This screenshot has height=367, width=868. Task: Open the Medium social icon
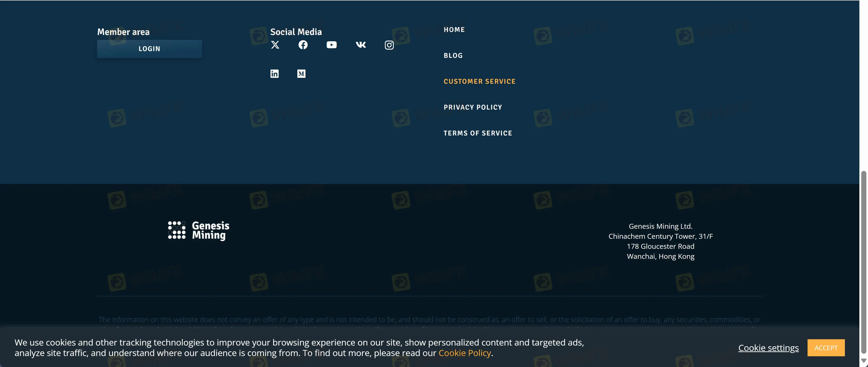tap(301, 74)
